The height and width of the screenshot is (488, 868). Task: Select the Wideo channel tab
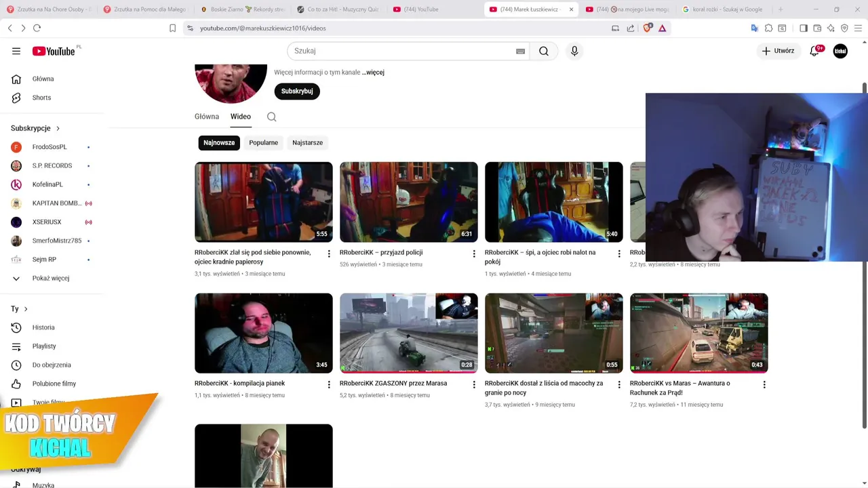pos(241,117)
